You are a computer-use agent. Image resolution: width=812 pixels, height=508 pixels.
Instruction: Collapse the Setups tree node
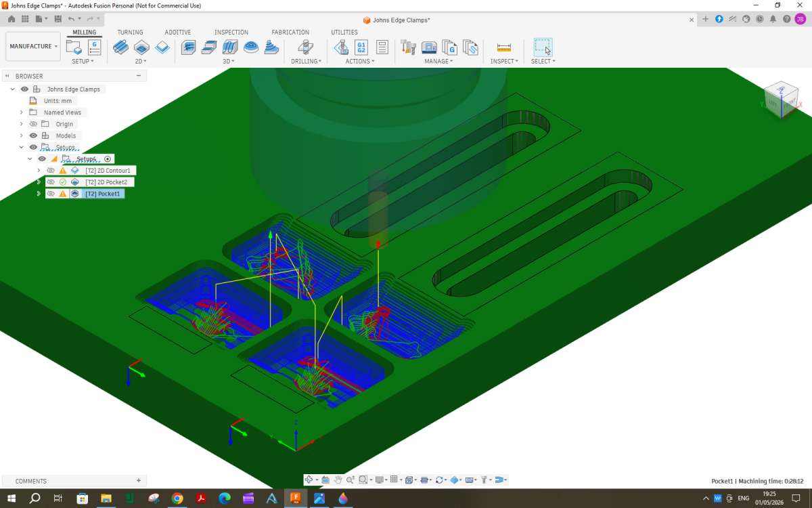tap(21, 147)
